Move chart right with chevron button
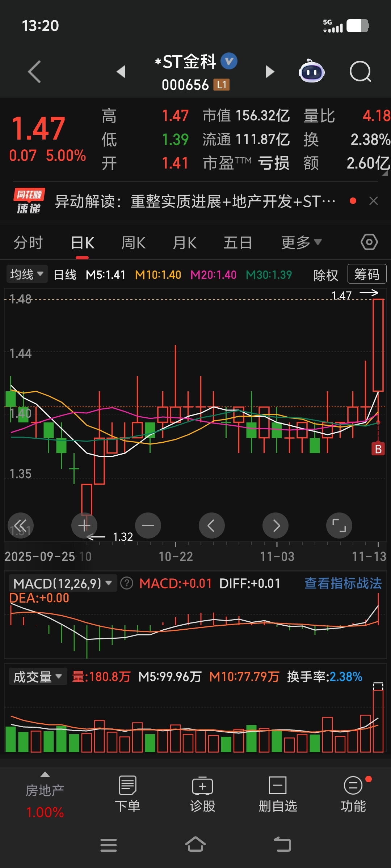The image size is (391, 868). click(x=276, y=526)
